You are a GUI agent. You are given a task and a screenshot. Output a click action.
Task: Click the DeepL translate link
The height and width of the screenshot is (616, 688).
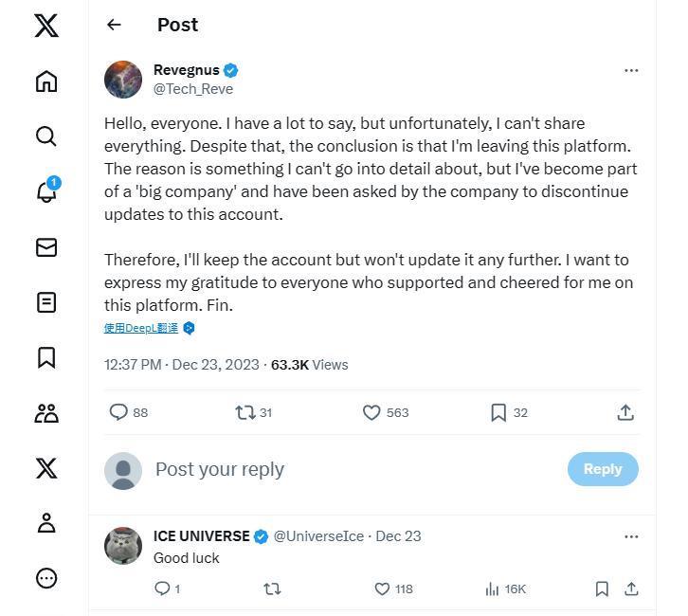tap(141, 328)
